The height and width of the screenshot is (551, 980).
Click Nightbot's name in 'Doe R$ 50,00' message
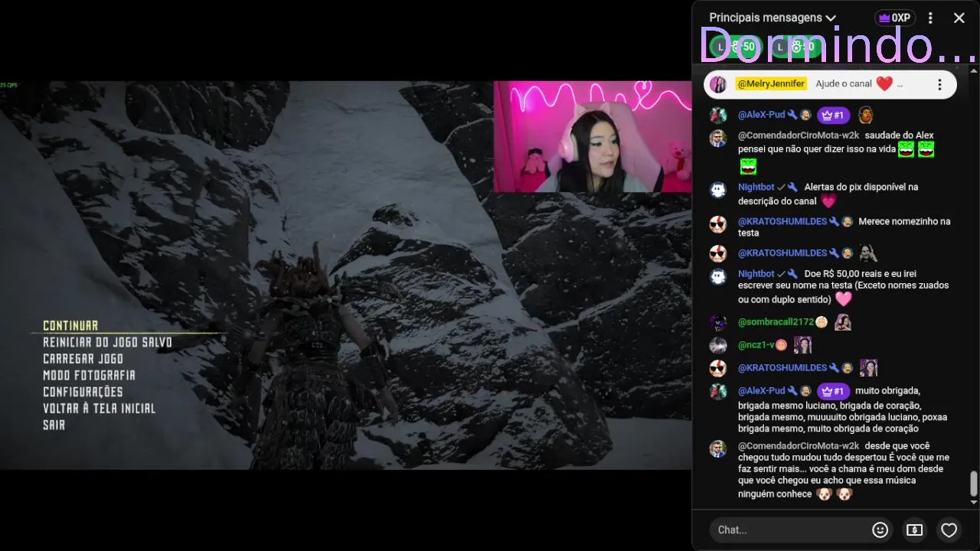point(756,273)
